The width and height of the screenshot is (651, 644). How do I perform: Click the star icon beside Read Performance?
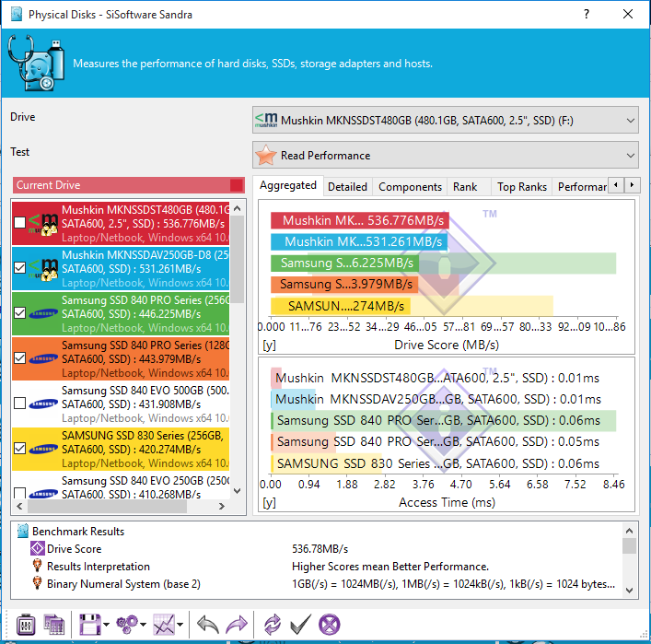click(266, 156)
